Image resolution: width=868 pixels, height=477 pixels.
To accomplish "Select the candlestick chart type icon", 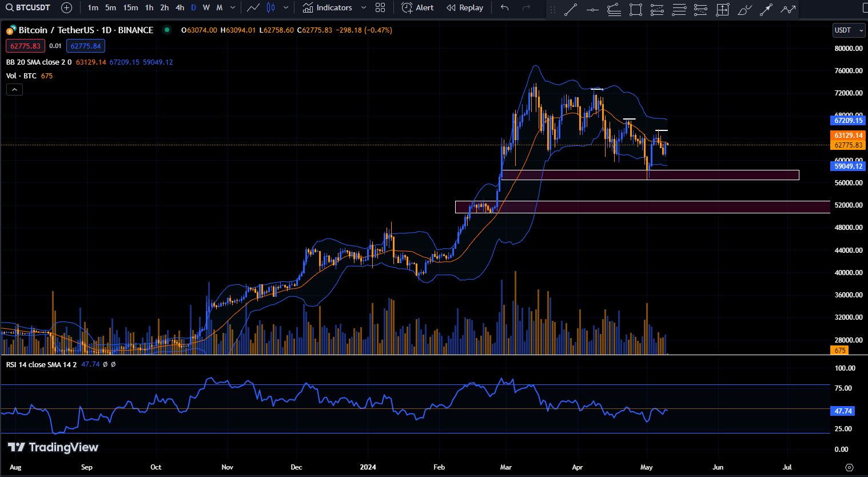I will 271,7.
